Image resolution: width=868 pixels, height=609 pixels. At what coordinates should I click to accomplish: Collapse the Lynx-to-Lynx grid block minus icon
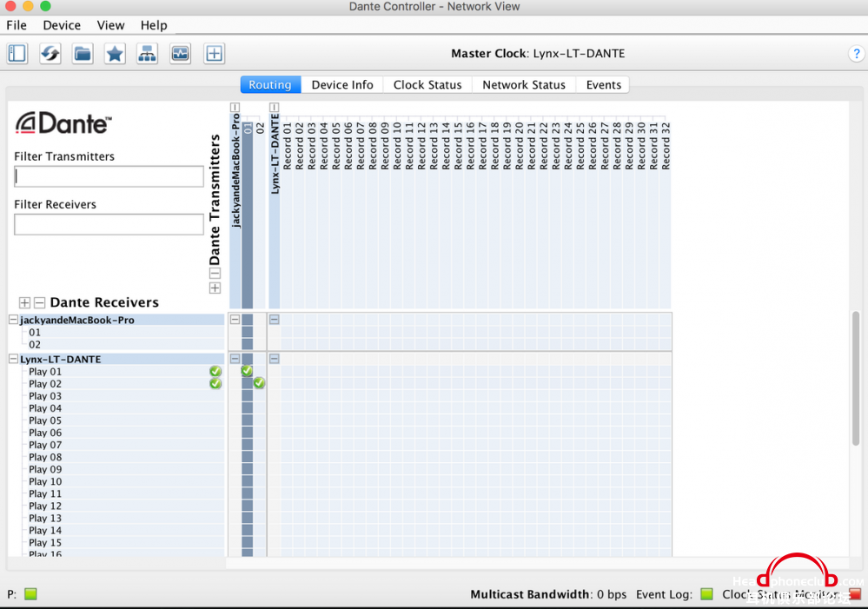point(274,359)
